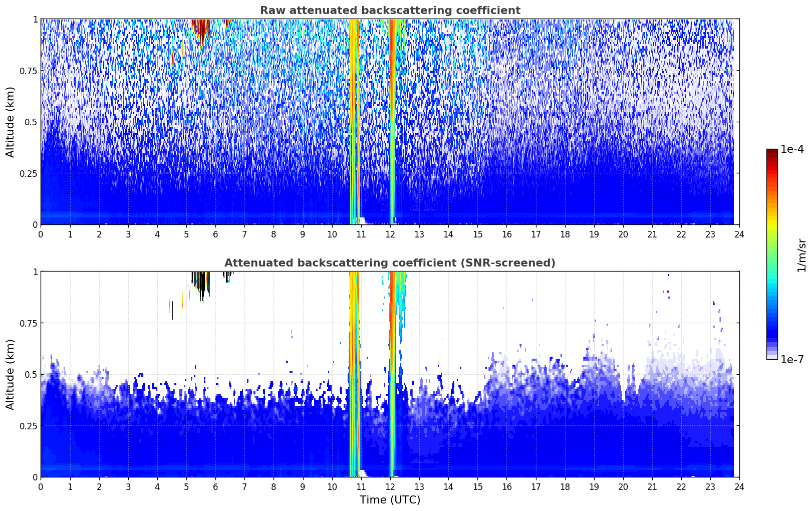Click the 'Raw attenuated backscattering coefficient' title
Viewport: 812px width, 511px height.
coord(390,11)
